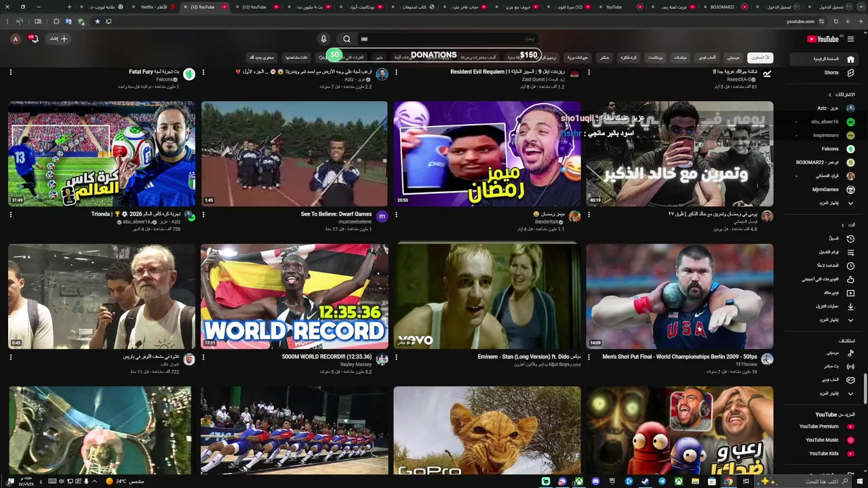This screenshot has height=488, width=868.
Task: Play the WORLD RECORD 12:35.36 thumbnail
Action: click(294, 296)
